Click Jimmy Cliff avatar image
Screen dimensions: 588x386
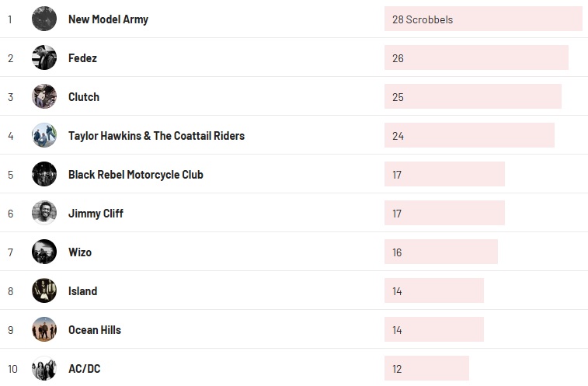pos(44,213)
